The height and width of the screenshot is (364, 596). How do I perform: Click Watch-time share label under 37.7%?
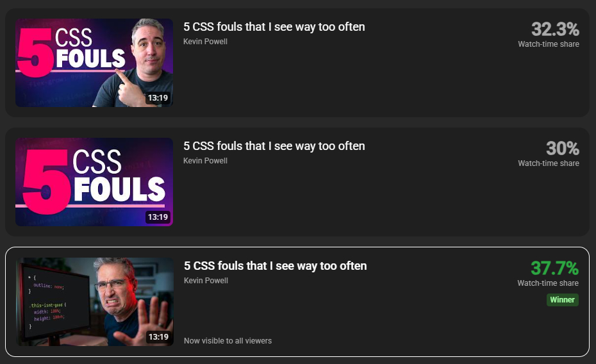pos(548,283)
